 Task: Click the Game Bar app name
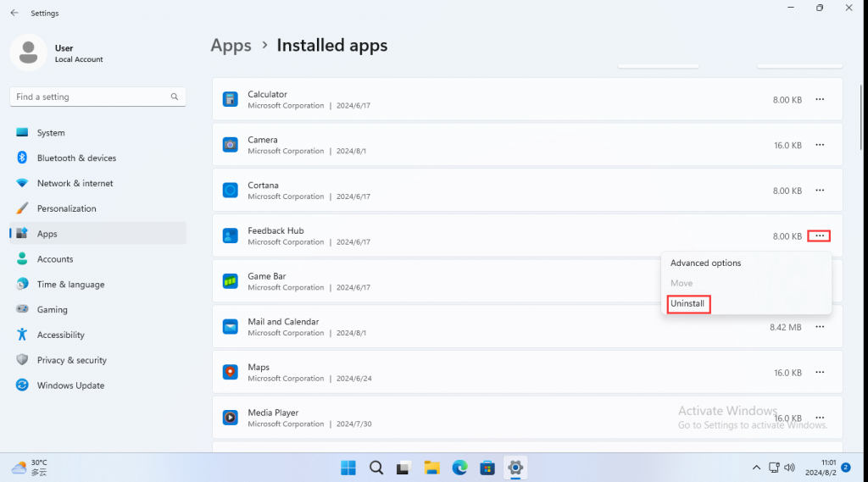267,276
